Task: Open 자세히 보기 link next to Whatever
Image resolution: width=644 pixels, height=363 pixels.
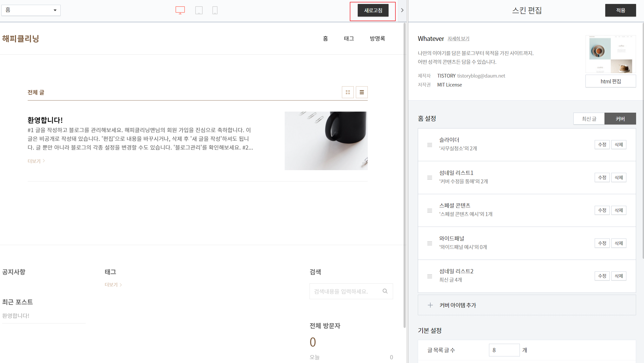Action: pos(458,39)
